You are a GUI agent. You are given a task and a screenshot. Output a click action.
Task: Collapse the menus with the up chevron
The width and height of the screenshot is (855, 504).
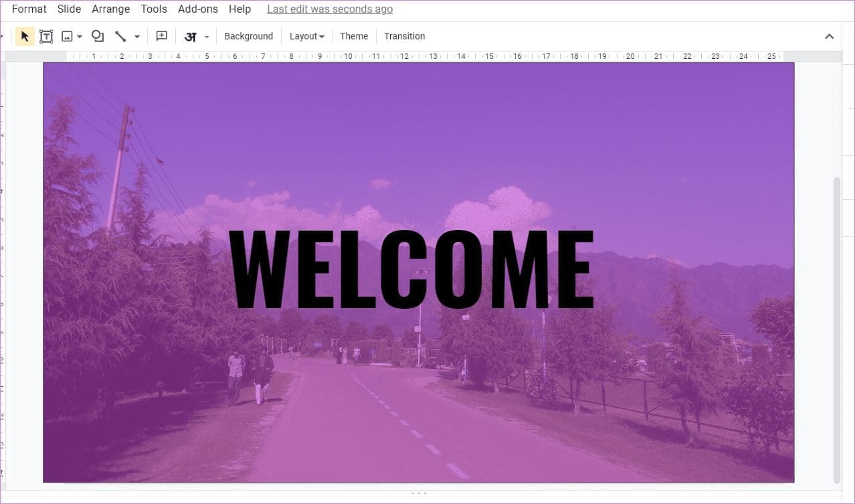(x=829, y=36)
